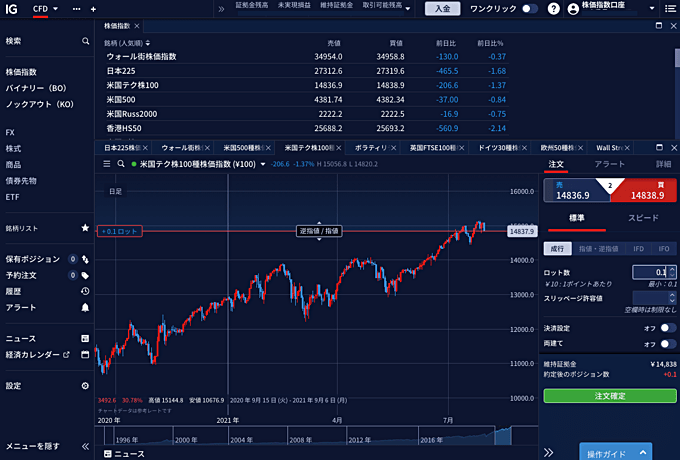
Task: Switch to the 英国FTSE100種 chart tab
Action: (433, 148)
